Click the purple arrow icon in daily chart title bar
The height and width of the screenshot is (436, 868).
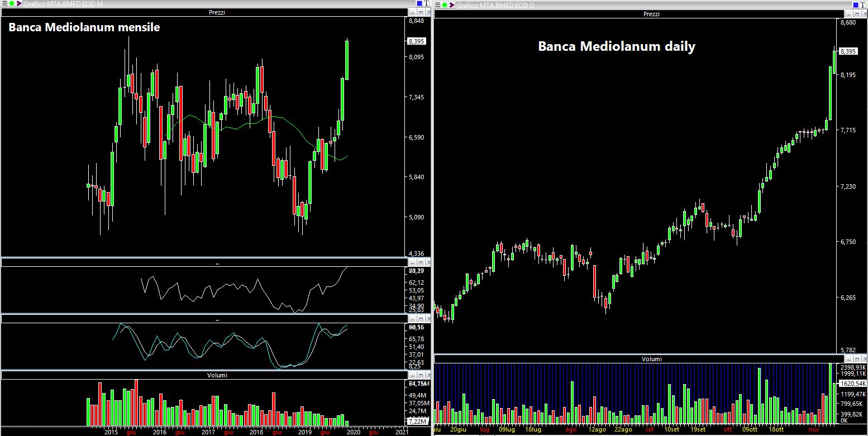tap(452, 5)
